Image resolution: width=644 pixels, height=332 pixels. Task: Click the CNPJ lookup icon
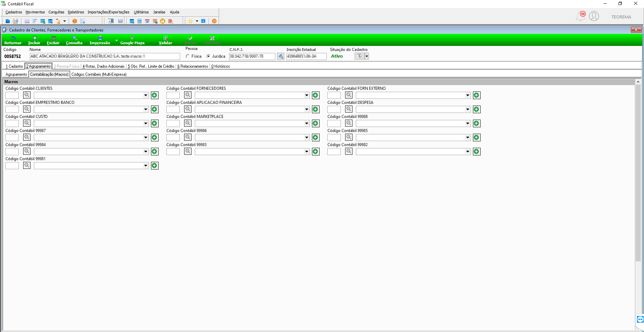pos(281,57)
